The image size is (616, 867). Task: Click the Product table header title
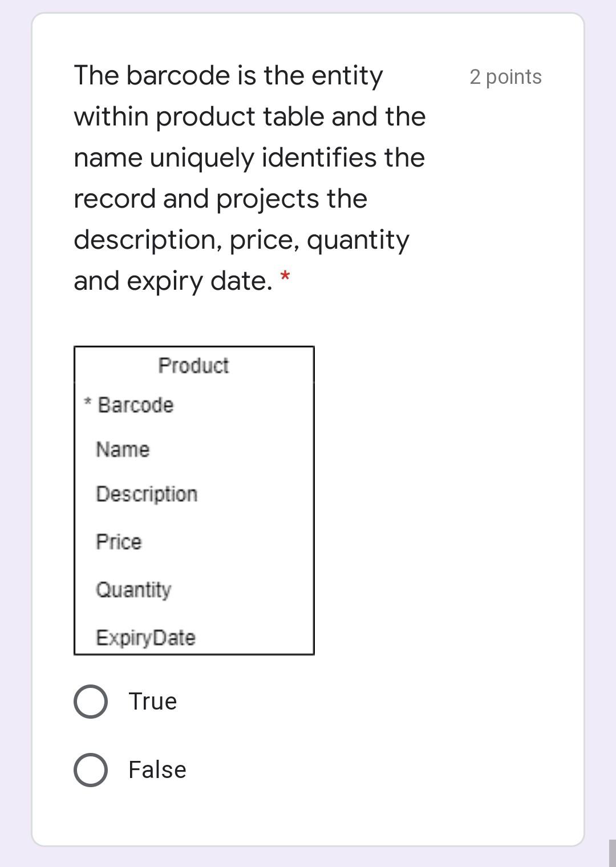[194, 366]
